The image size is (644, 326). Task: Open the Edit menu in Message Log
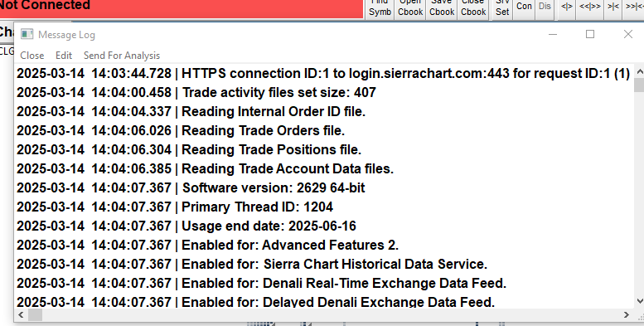click(x=64, y=56)
